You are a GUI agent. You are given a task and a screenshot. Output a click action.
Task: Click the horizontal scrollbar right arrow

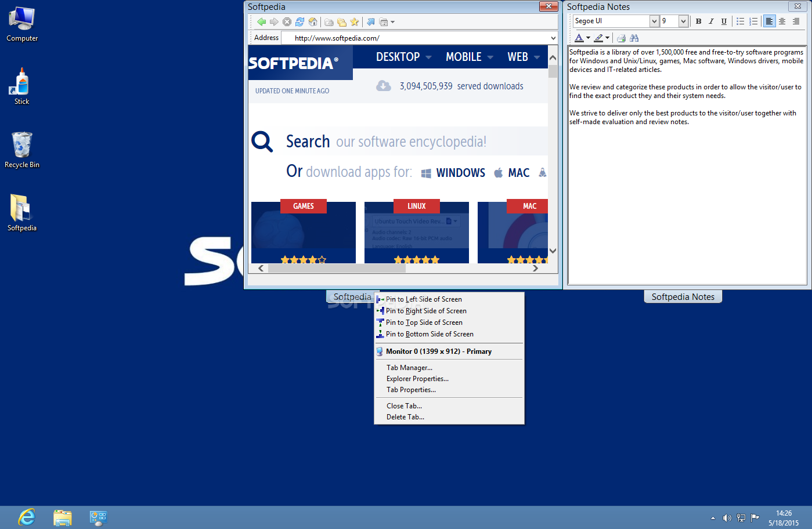click(535, 268)
